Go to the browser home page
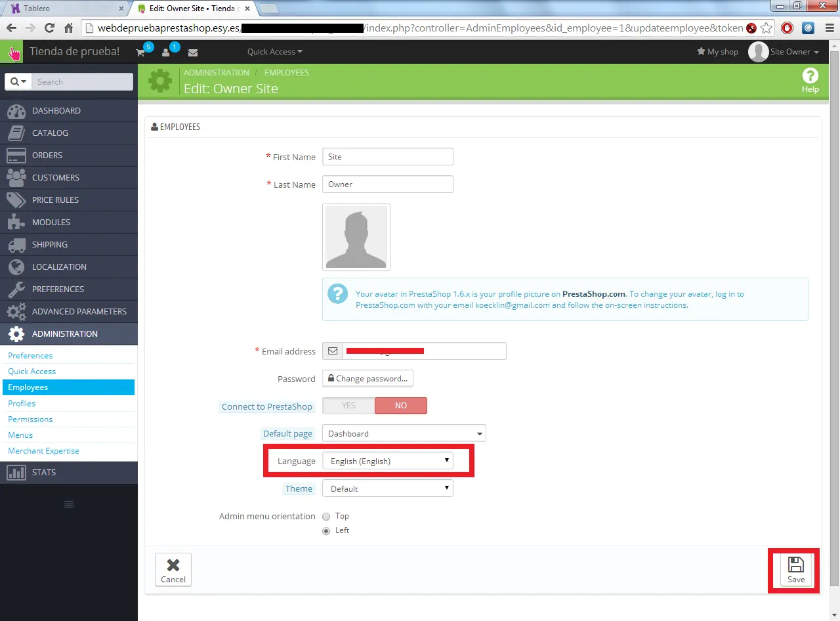 click(x=68, y=28)
